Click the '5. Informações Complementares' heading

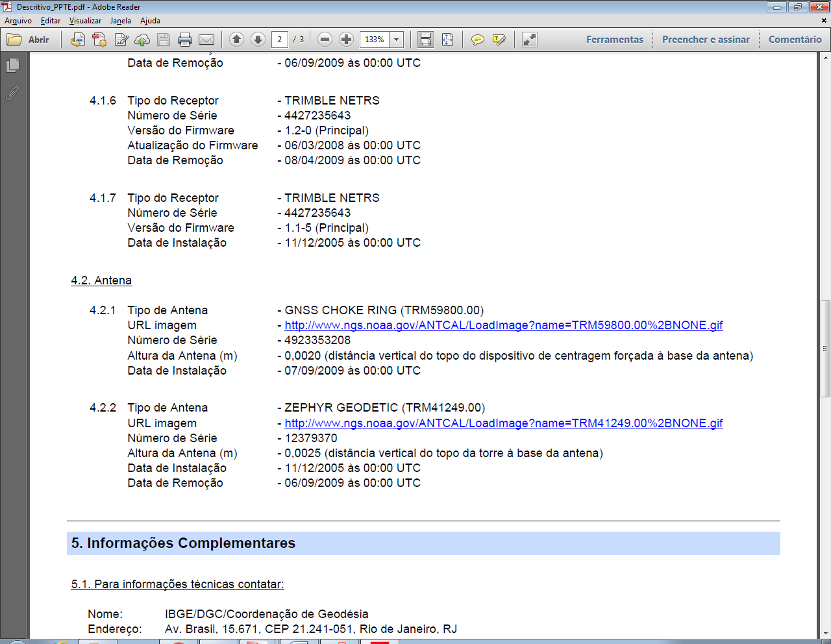click(x=183, y=543)
